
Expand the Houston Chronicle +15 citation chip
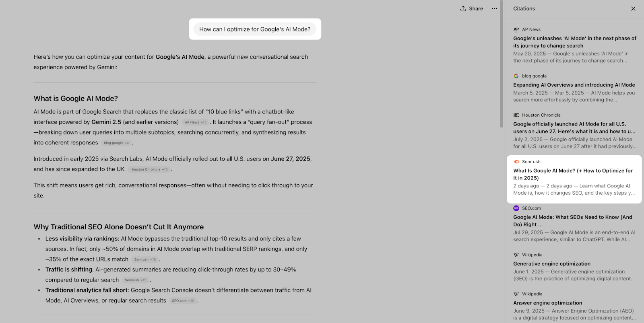tap(149, 169)
